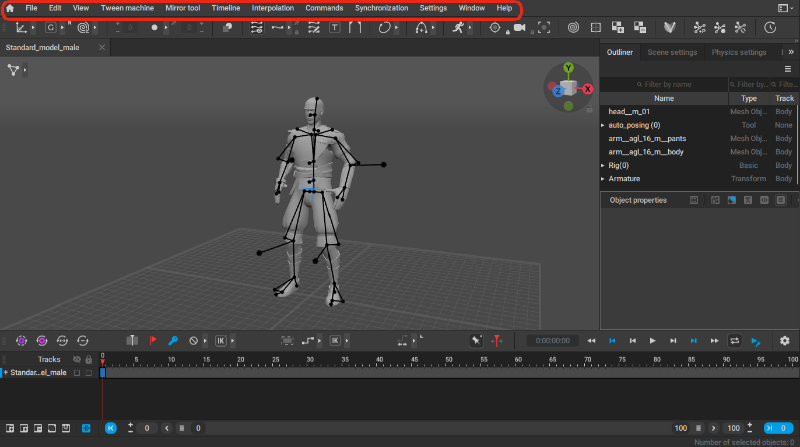Viewport: 800px width, 447px height.
Task: Expand the auto_posing (0) item
Action: tap(603, 125)
